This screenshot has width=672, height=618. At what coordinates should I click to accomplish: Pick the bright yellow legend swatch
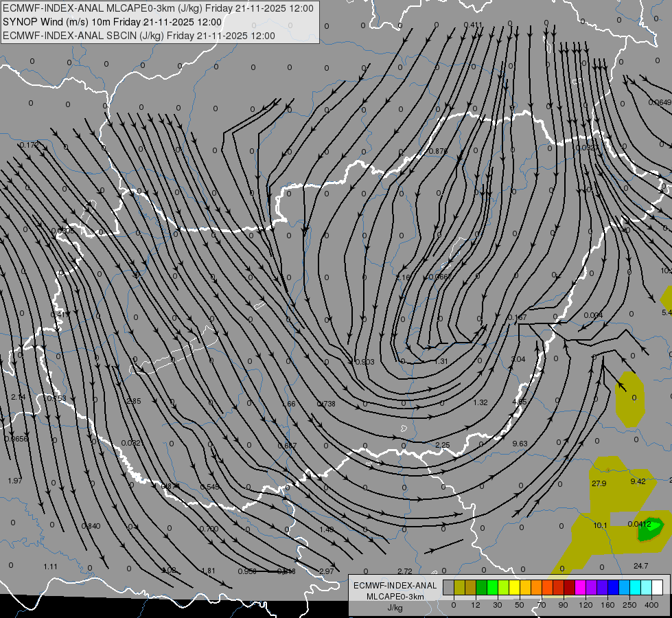[x=514, y=587]
